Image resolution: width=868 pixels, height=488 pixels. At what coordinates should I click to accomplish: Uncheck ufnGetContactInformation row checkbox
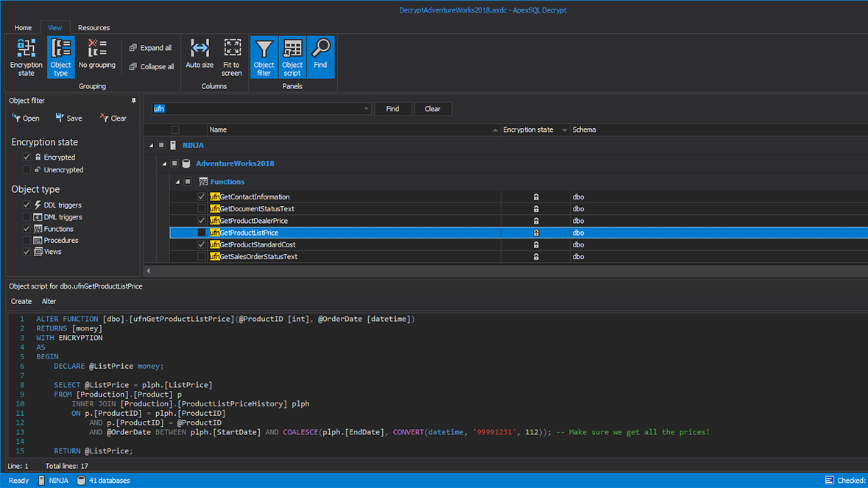click(x=202, y=197)
